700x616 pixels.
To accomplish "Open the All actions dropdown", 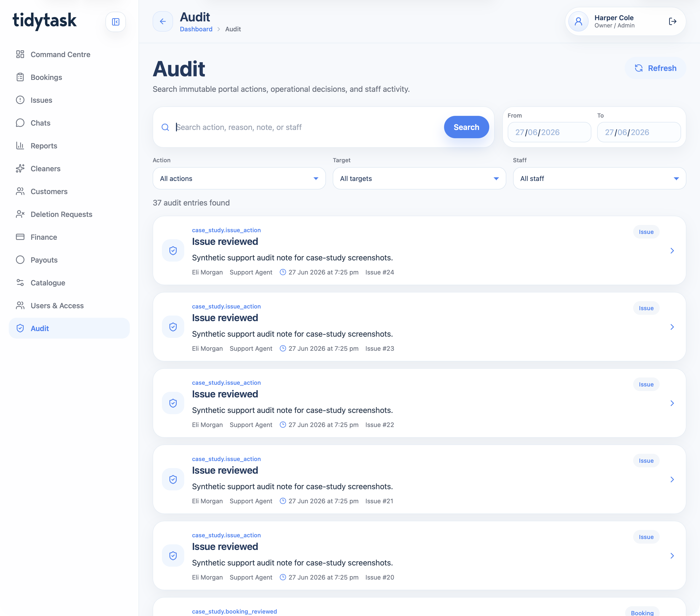I will (239, 178).
